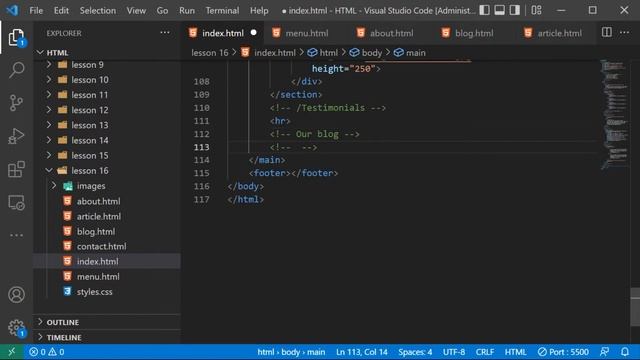Click Ln 113, Col 14 go-to-line

pos(362,352)
